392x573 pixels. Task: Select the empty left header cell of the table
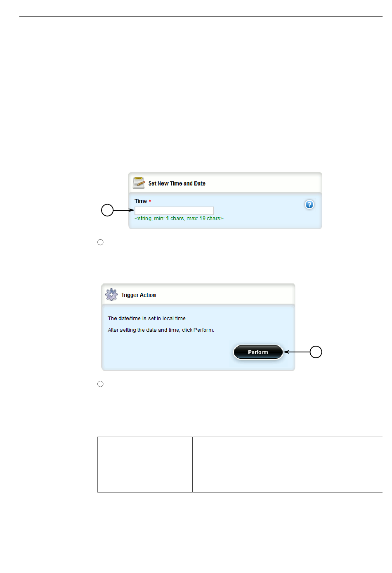click(x=145, y=444)
